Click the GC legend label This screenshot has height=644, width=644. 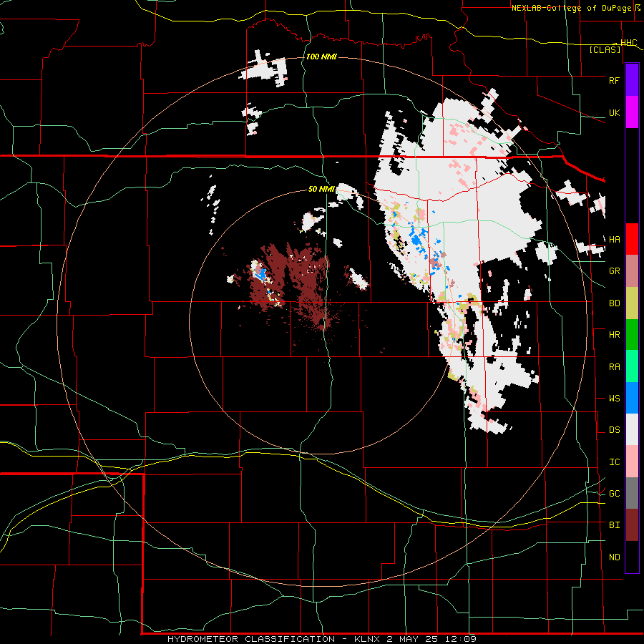[x=614, y=494]
